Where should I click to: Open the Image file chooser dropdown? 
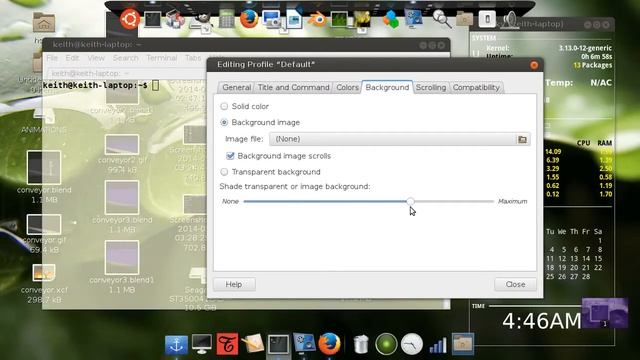[400, 139]
